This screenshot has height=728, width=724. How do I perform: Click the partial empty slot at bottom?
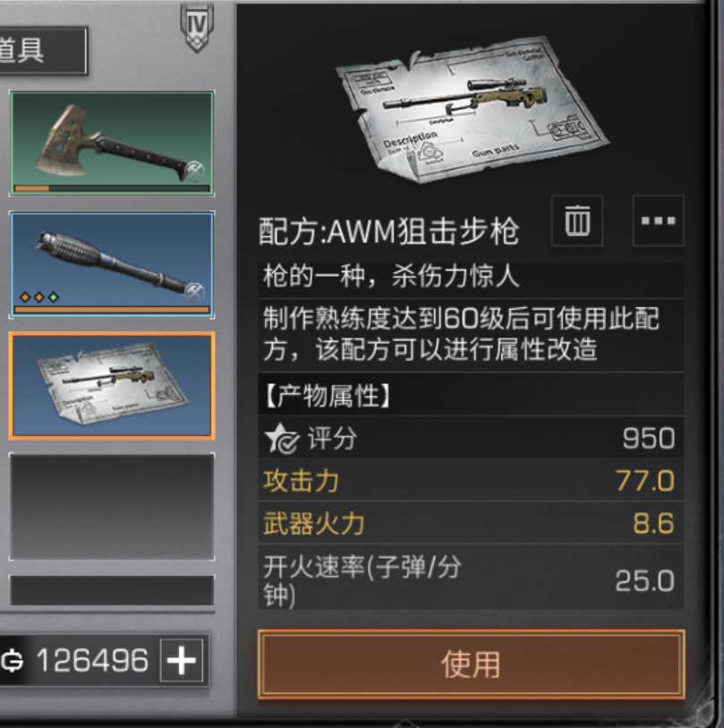click(x=112, y=590)
